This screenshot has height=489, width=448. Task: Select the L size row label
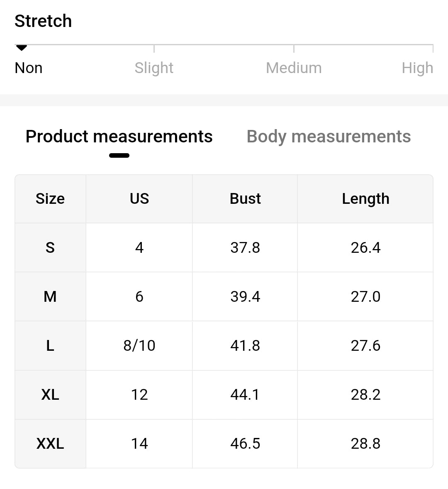50,346
